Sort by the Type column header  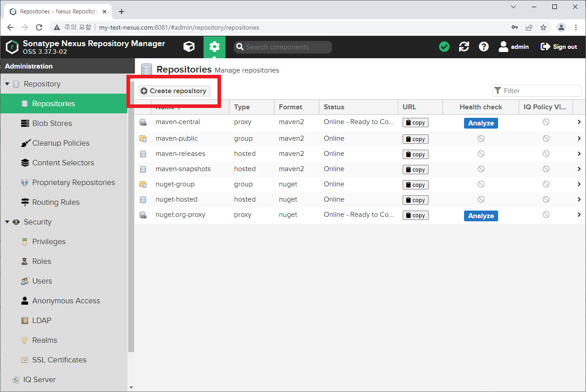coord(252,107)
